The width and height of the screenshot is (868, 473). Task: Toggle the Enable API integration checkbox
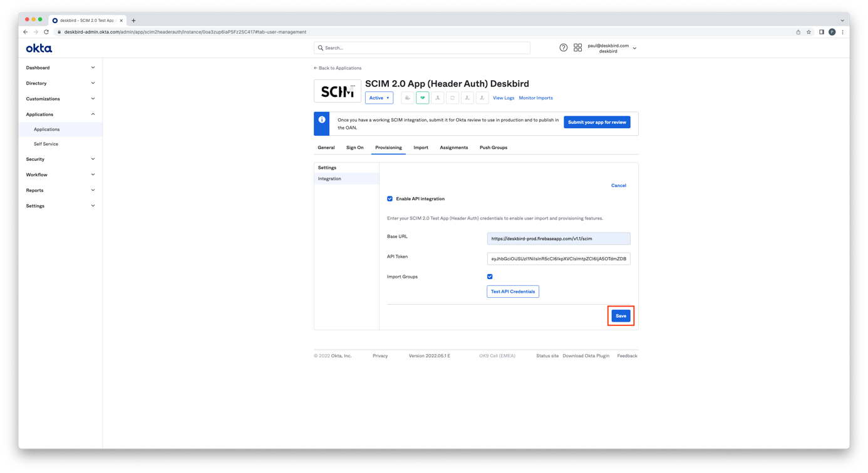390,199
